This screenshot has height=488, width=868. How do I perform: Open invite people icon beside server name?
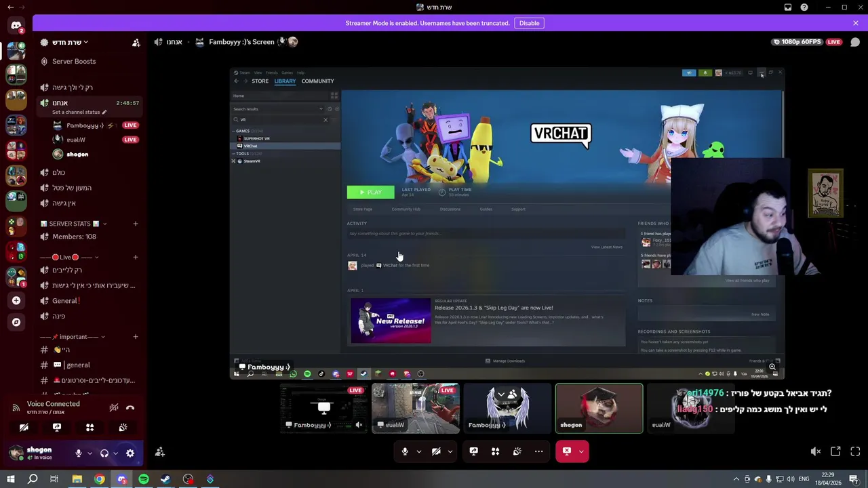[136, 42]
